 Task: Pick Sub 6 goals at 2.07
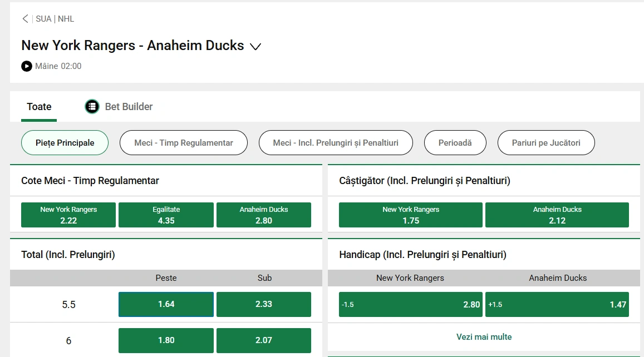264,340
